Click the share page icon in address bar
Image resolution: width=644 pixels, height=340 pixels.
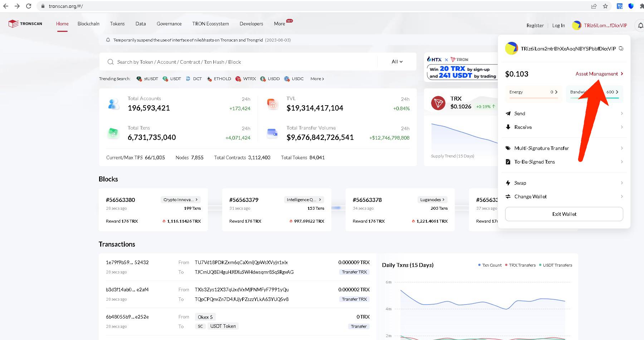[x=594, y=6]
